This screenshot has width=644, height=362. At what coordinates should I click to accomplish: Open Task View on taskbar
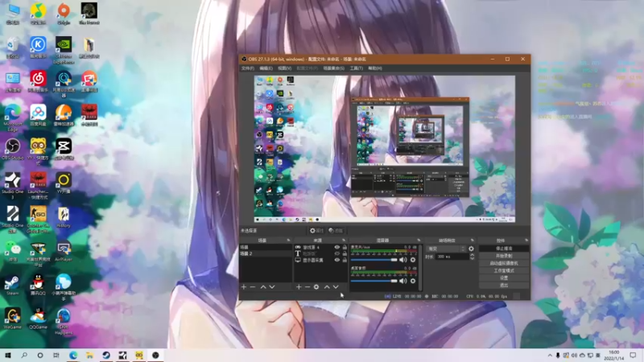(x=56, y=355)
